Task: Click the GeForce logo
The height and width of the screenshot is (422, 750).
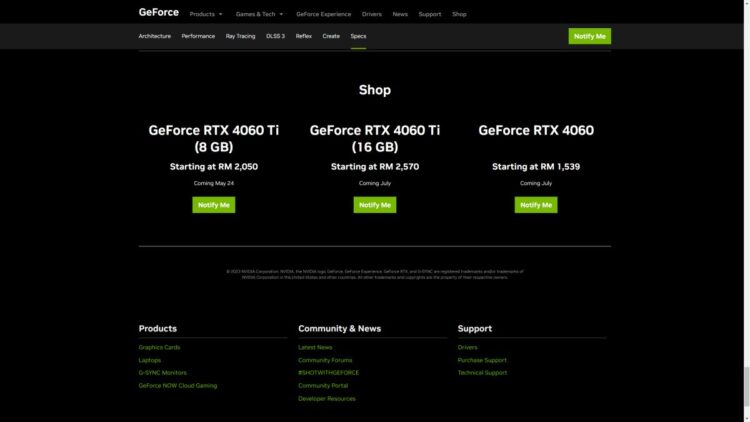Action: (158, 12)
